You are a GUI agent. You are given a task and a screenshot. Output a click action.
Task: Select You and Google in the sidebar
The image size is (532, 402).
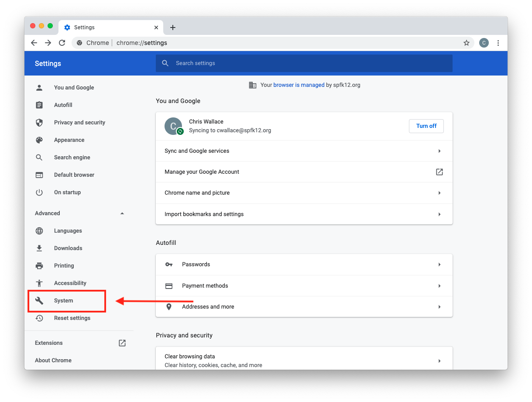point(74,88)
